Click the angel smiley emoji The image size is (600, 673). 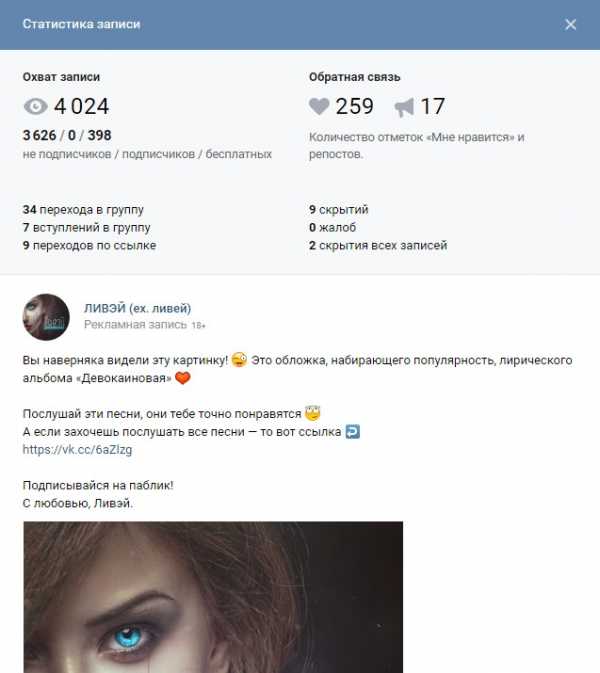tap(312, 413)
